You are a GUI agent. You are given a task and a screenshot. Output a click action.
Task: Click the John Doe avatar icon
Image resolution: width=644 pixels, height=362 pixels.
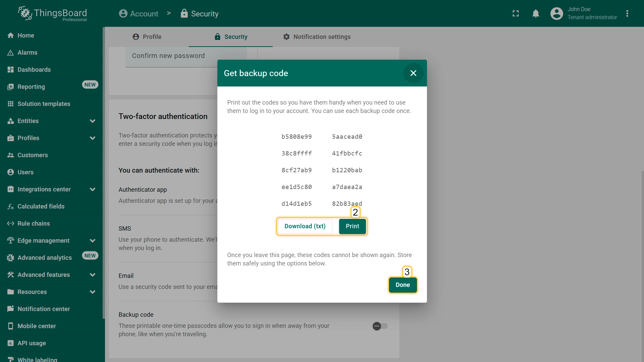556,13
